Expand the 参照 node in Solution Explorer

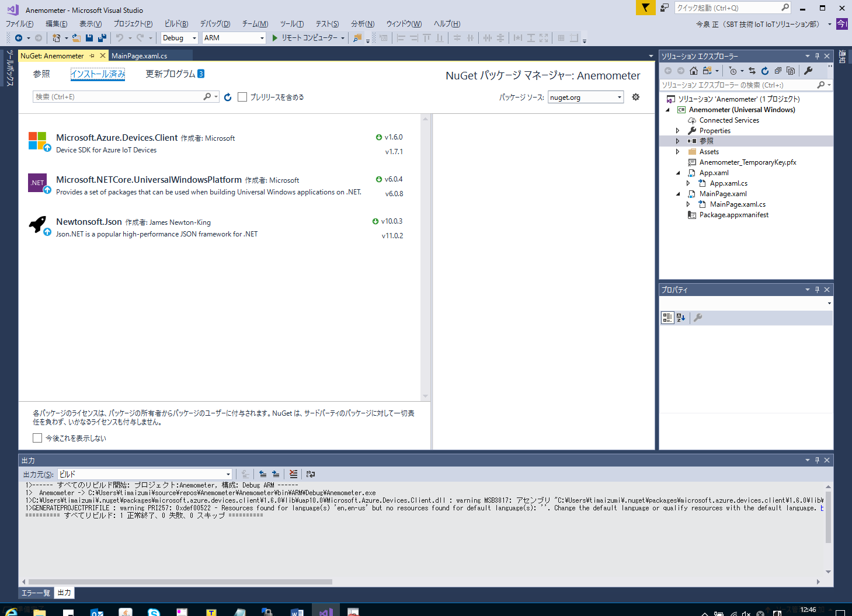pyautogui.click(x=678, y=141)
